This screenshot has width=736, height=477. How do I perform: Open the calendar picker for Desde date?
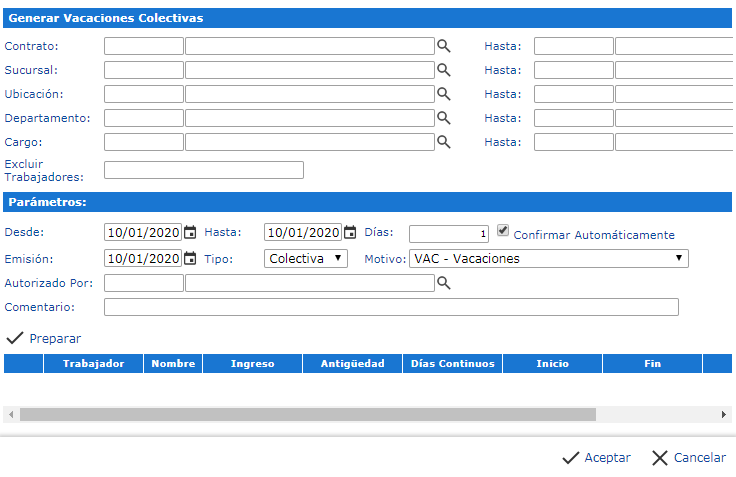click(190, 233)
